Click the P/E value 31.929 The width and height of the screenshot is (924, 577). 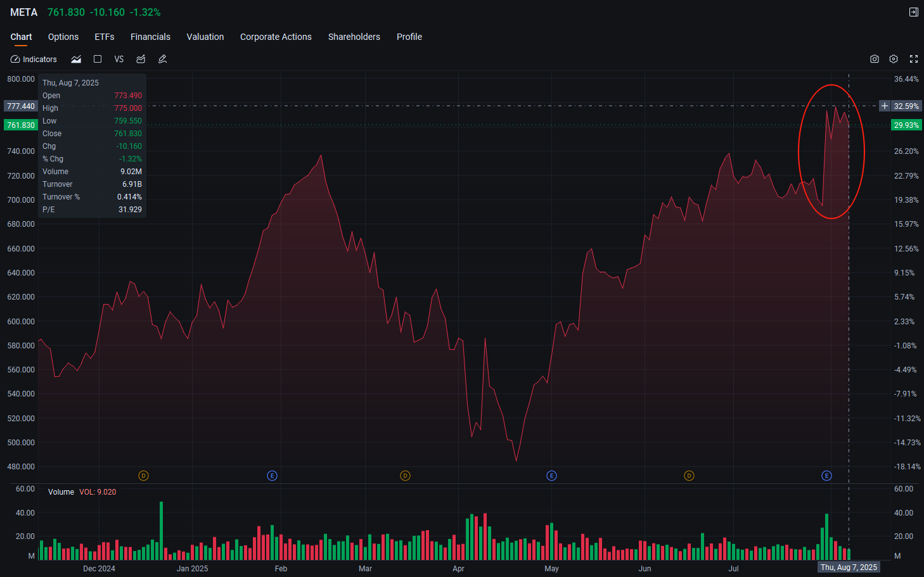(130, 210)
